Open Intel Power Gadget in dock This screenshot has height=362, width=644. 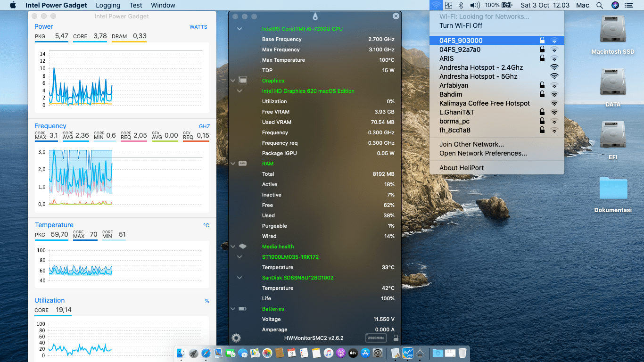tap(408, 353)
